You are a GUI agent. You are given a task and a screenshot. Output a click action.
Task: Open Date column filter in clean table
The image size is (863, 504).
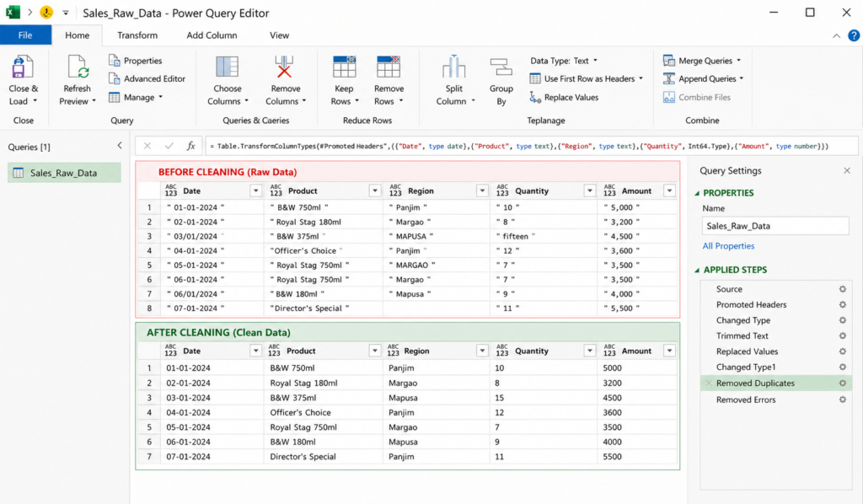point(255,351)
